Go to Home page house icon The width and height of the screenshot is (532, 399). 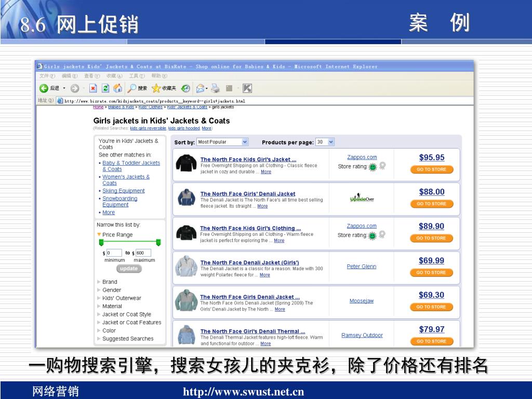[118, 88]
